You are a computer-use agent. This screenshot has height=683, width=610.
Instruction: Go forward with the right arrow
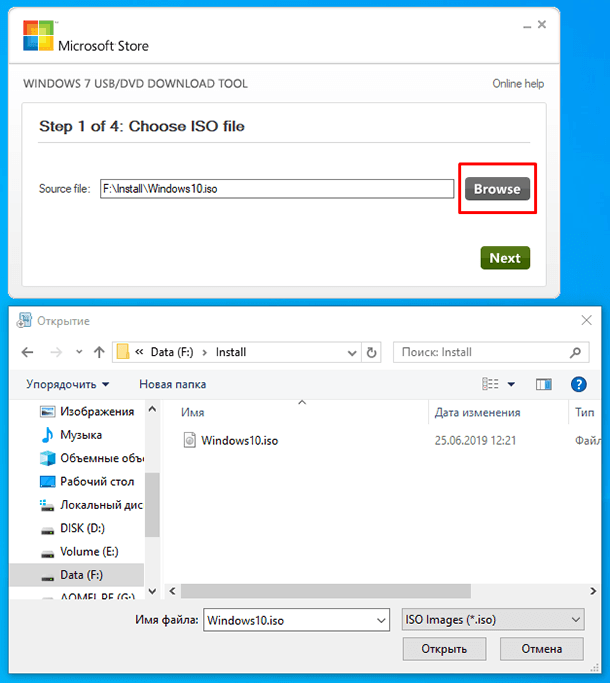click(x=56, y=352)
